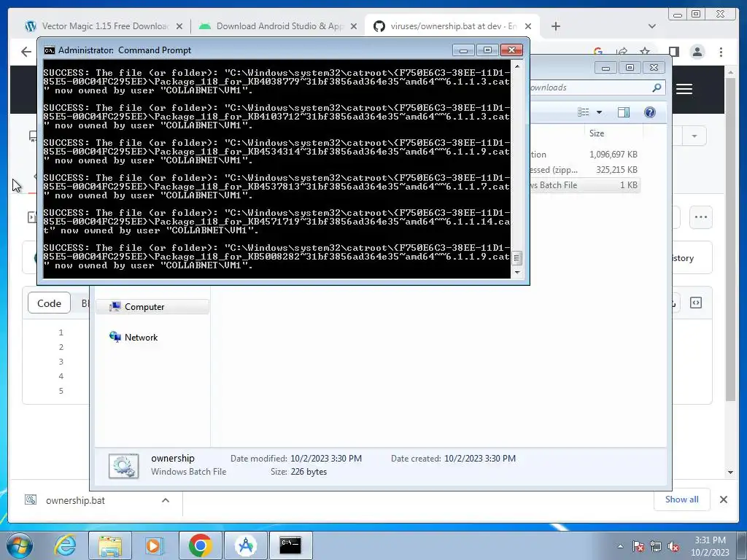Click ownership.bat in the downloads bar
The height and width of the screenshot is (560, 747).
pyautogui.click(x=75, y=500)
